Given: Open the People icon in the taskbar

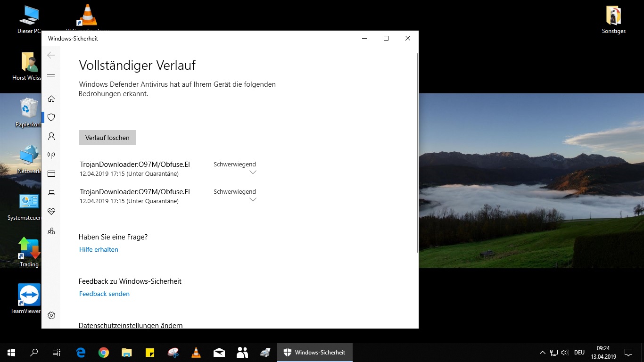Looking at the screenshot, I should coord(242,352).
